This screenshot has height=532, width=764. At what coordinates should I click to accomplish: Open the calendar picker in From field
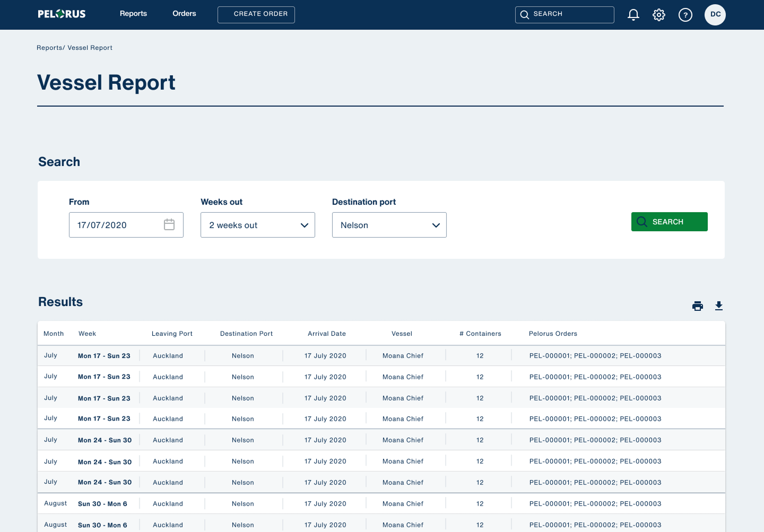(x=169, y=224)
